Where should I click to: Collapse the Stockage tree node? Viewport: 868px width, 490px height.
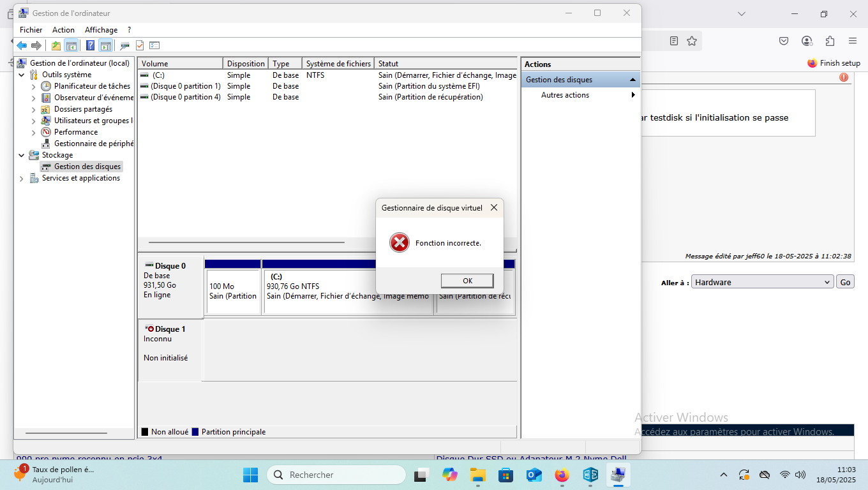[22, 155]
